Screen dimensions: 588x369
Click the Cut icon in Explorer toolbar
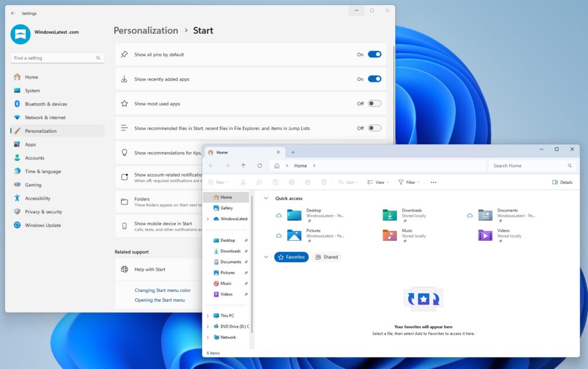coord(244,182)
